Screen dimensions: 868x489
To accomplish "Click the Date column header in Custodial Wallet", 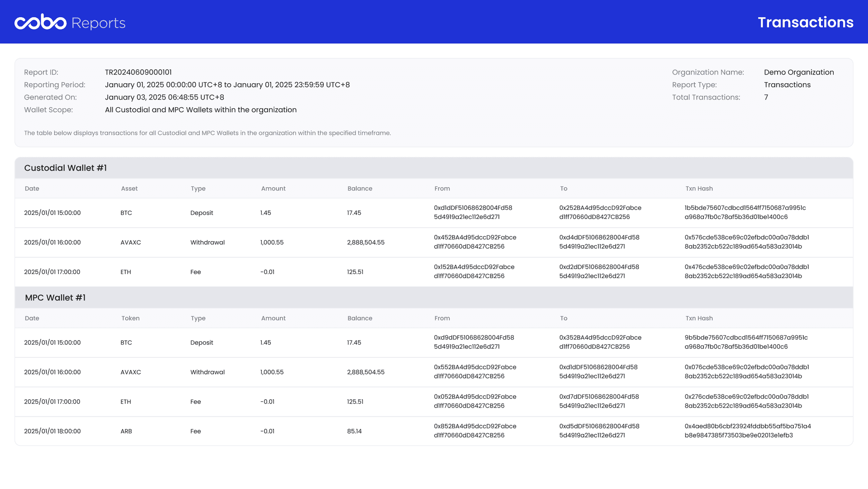I will 32,189.
